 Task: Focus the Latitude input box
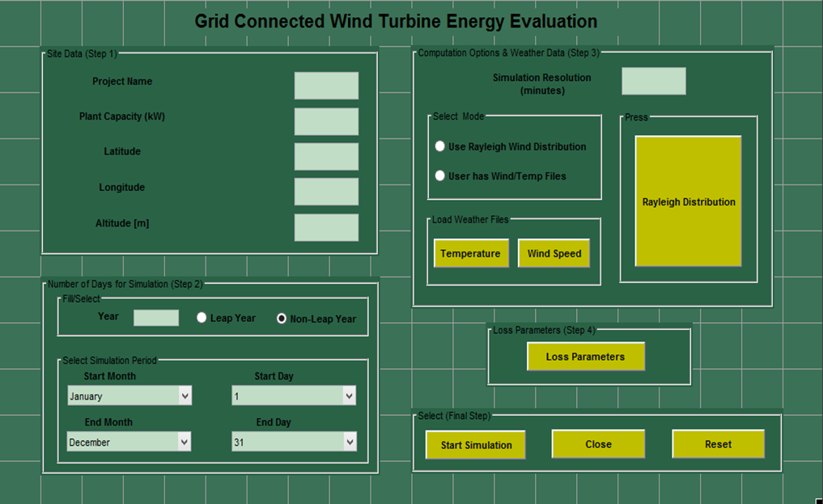click(x=326, y=156)
